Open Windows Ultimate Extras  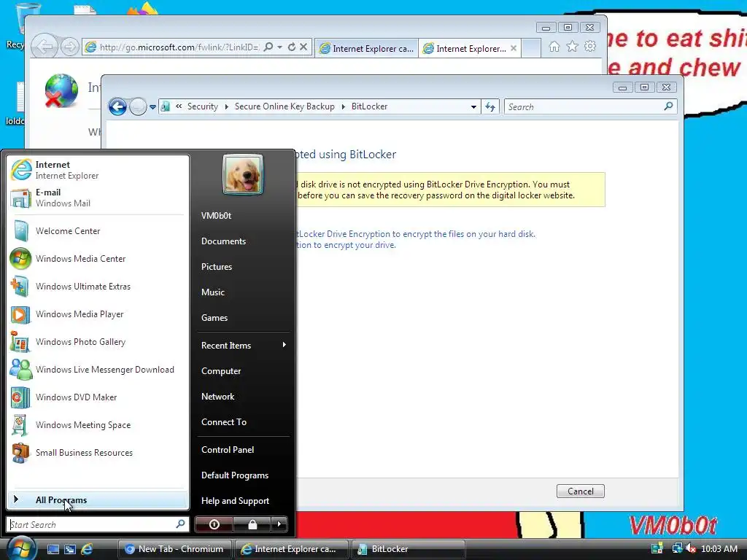97,286
